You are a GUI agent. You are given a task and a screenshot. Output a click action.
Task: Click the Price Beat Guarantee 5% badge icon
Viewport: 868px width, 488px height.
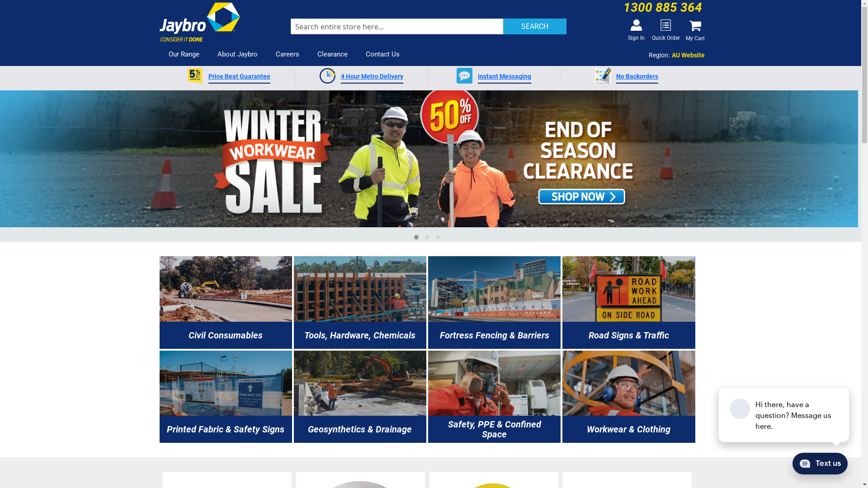point(195,76)
